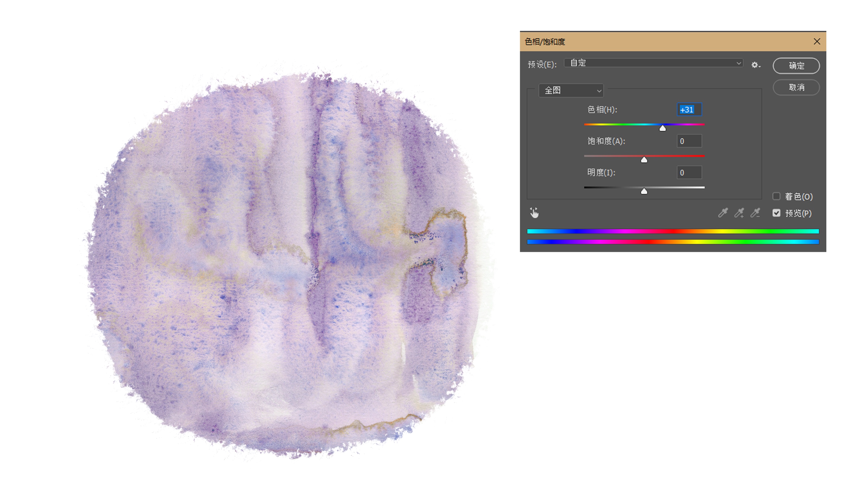Select the subtract-from-sample eyedropper tool

(755, 213)
